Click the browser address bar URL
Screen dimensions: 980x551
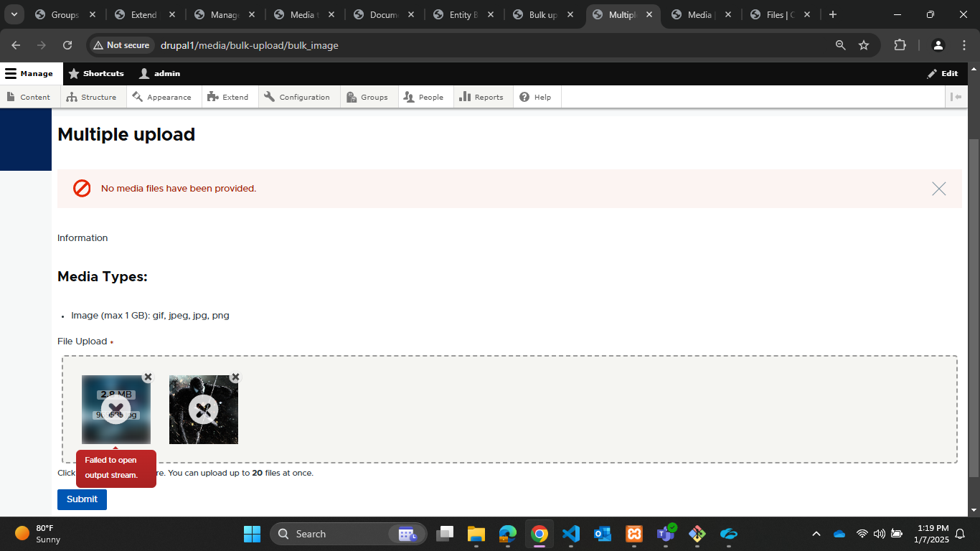click(249, 45)
